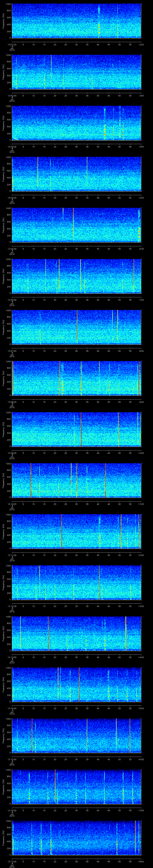The width and height of the screenshot is (153, 868).
Task: Click the '13:17:00' timestamp text
Action: point(12,861)
